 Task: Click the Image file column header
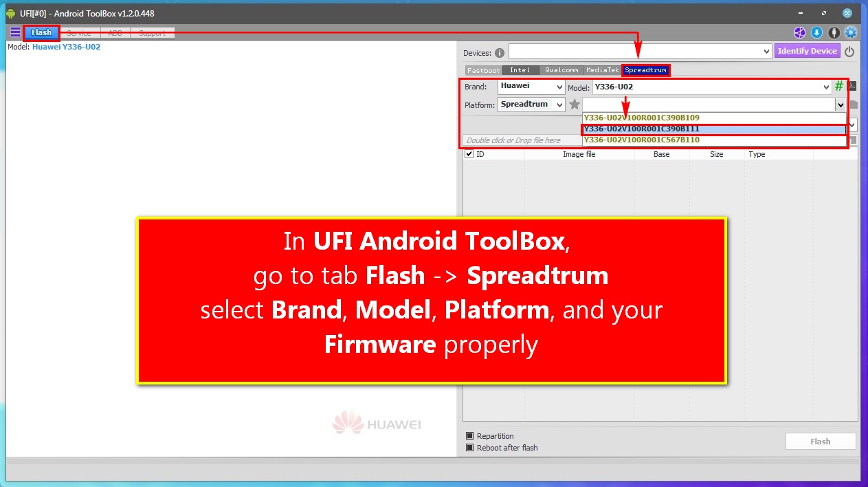(579, 154)
